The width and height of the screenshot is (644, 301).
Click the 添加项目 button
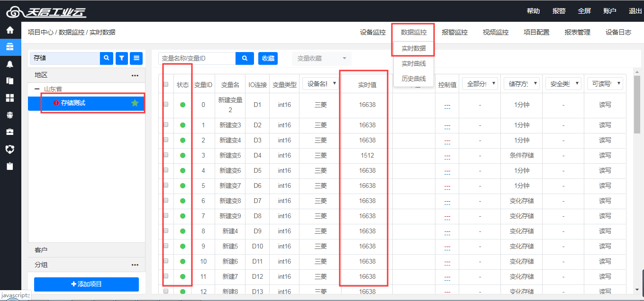pos(86,284)
